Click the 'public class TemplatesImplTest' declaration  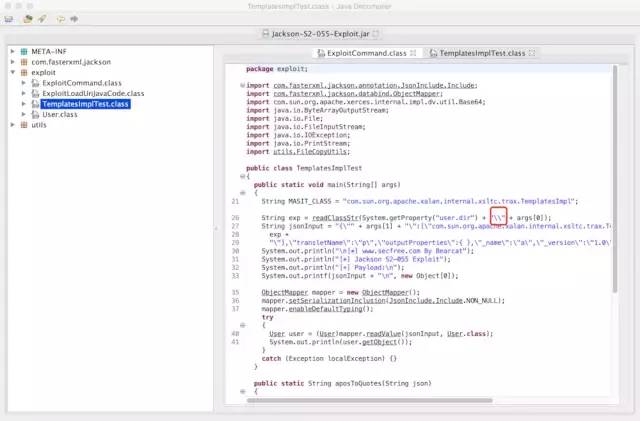(x=304, y=168)
